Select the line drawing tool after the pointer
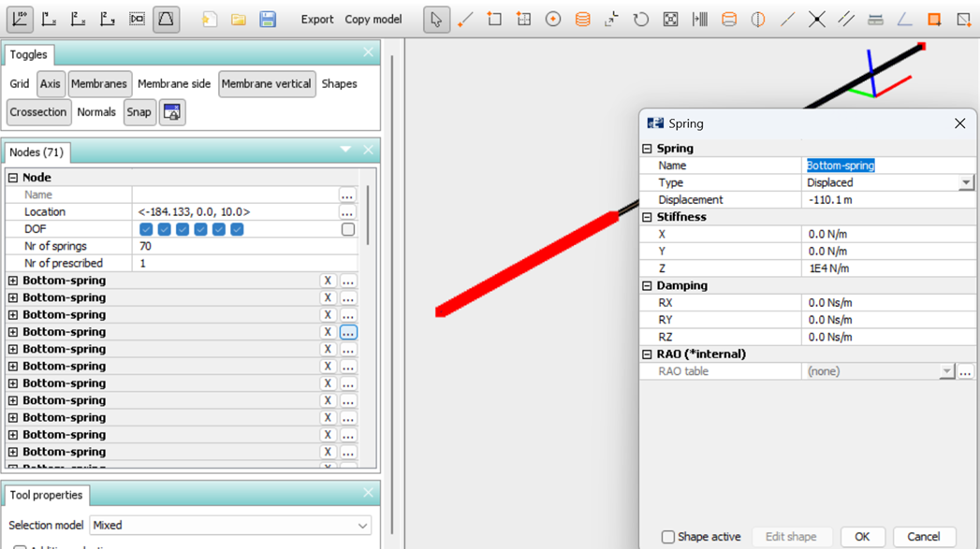 tap(465, 20)
